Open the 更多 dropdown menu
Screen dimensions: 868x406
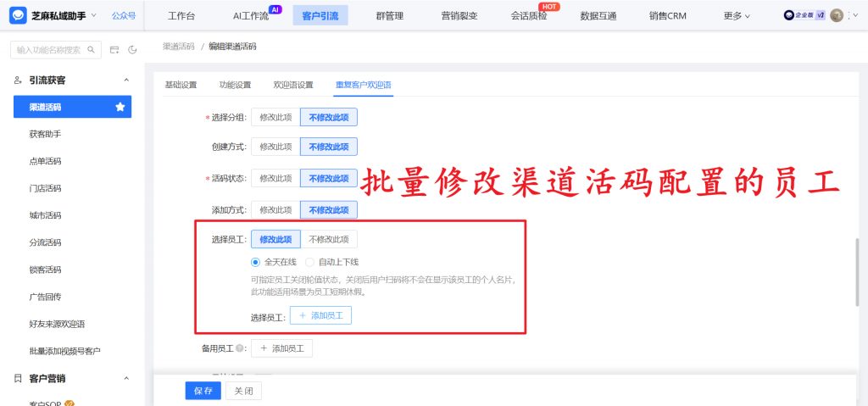click(x=737, y=16)
